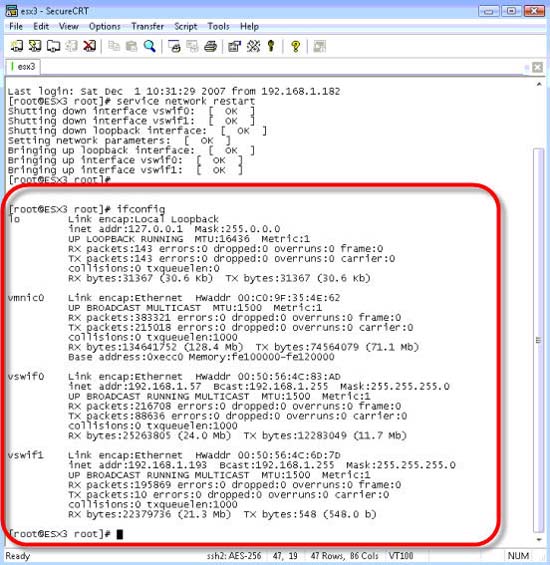
Task: Click the terminal scrollbar down arrow
Action: [539, 539]
